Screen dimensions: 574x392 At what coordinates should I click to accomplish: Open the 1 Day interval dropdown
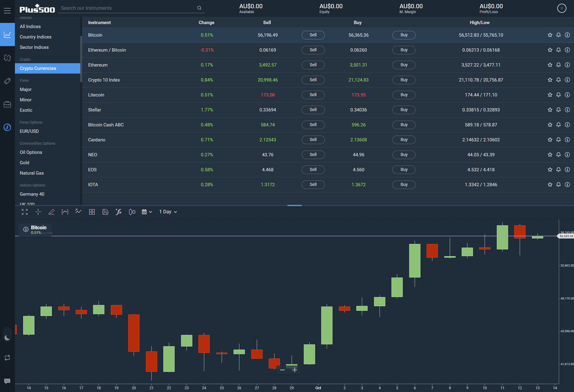[168, 212]
